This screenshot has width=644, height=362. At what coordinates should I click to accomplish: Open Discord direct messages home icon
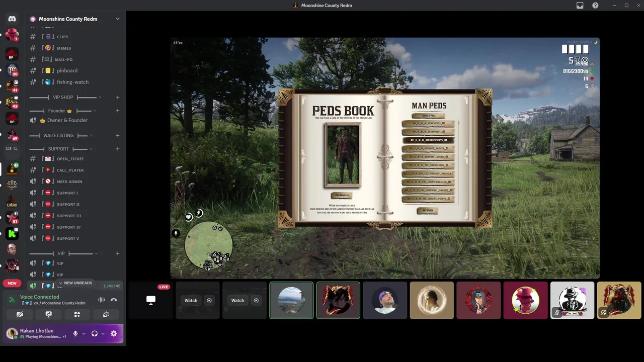click(x=12, y=19)
